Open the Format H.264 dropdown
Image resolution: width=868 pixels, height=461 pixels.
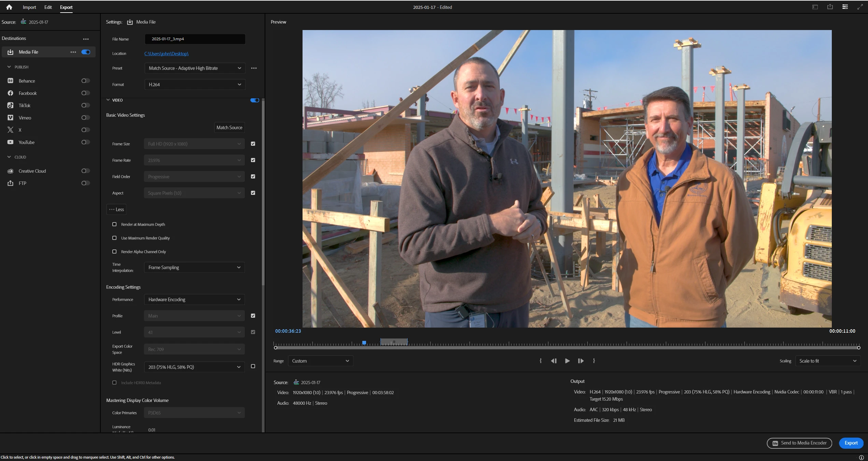195,85
